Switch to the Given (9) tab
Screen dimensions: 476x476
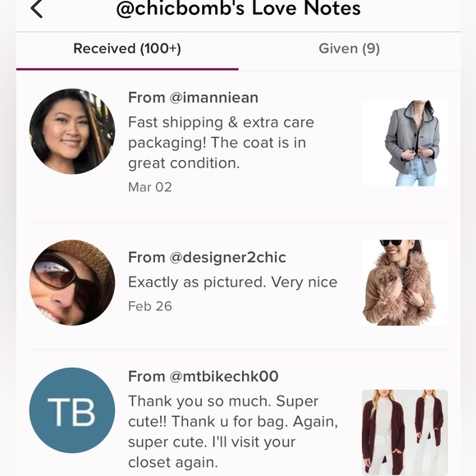[x=349, y=49]
